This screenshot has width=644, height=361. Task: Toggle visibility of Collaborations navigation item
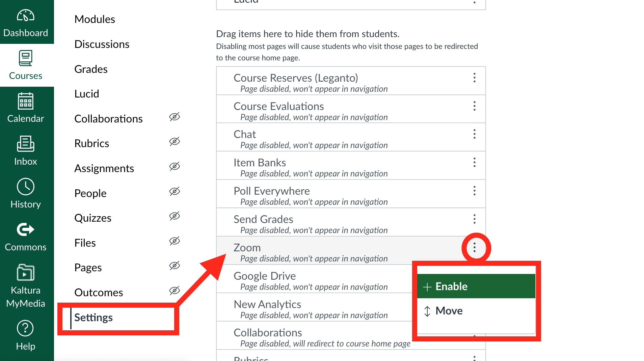click(x=175, y=117)
